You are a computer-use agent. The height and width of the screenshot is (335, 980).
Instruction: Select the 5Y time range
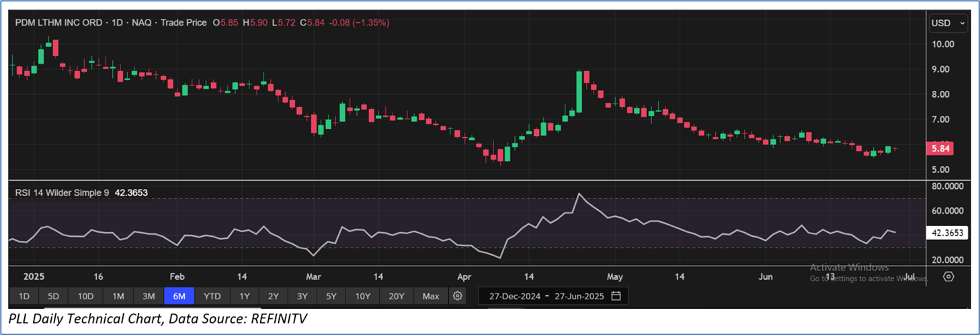332,296
